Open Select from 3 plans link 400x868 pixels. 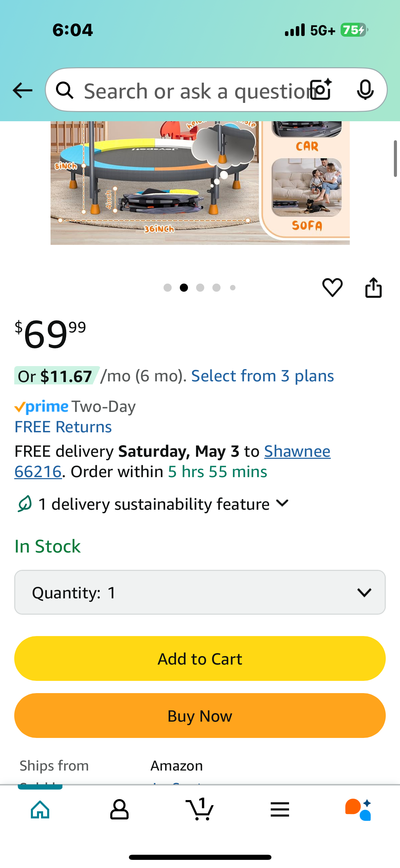pyautogui.click(x=263, y=376)
